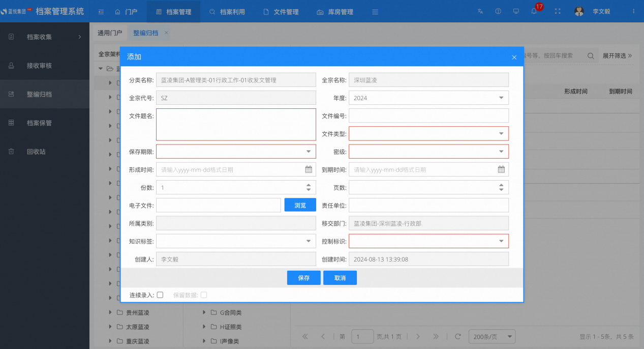This screenshot has width=644, height=349.
Task: Open 接收审核 in the sidebar
Action: (x=45, y=66)
